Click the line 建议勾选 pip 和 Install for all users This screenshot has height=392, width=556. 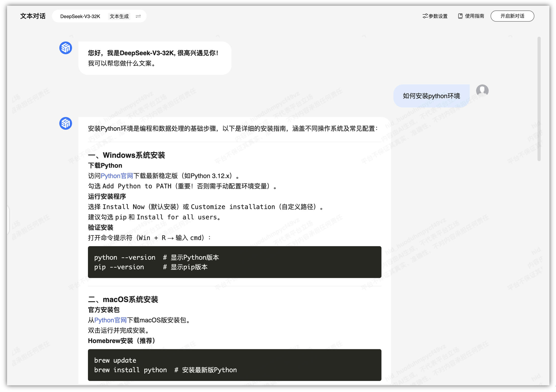(x=155, y=217)
